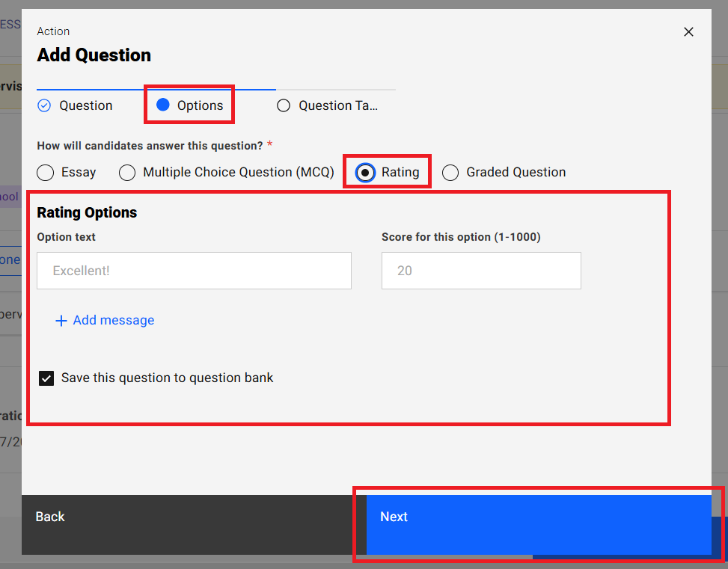Close the Add Question dialog

coord(688,31)
